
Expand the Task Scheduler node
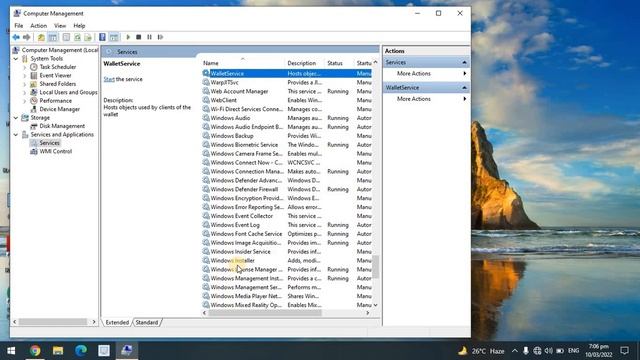click(x=24, y=67)
